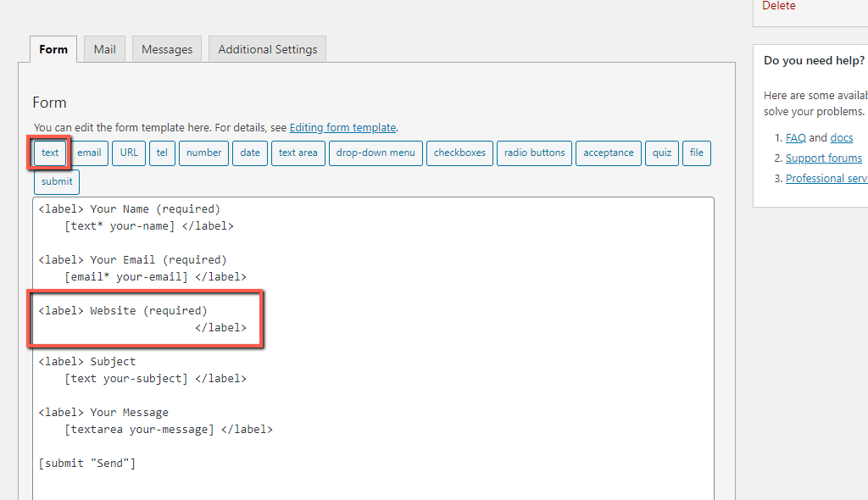
Task: Click in the form template editor text area
Action: point(374,349)
